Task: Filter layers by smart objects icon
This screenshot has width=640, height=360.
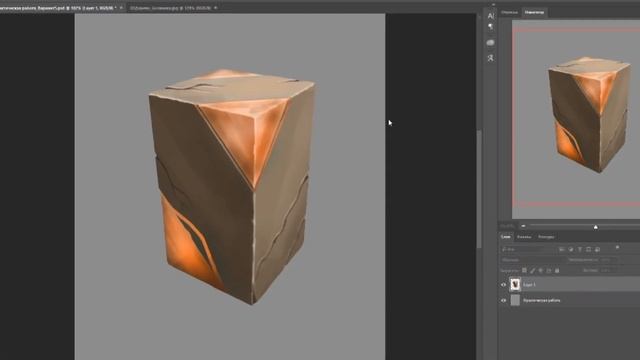Action: (597, 249)
